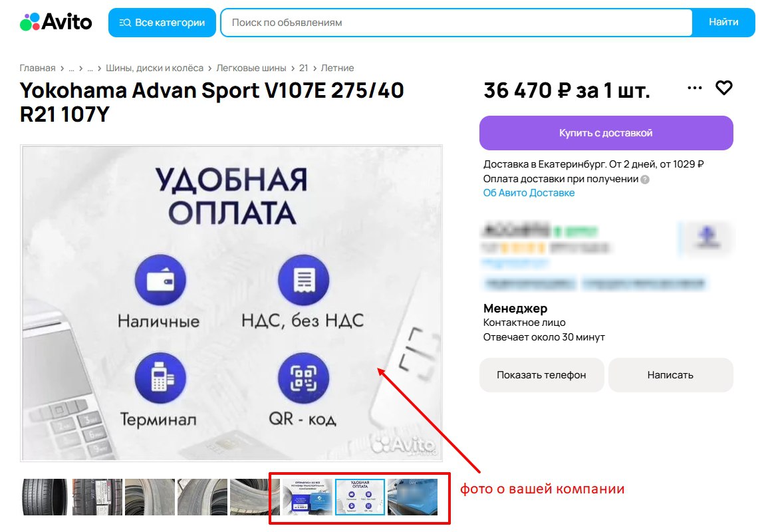Image resolution: width=762 pixels, height=532 pixels.
Task: Focus the Поиск по объявлениям search field
Action: (x=456, y=23)
